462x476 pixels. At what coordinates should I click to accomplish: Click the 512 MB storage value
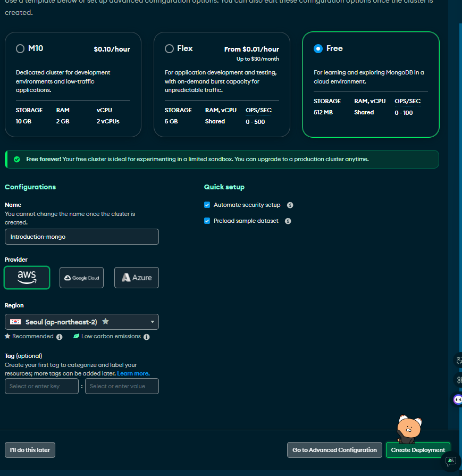pyautogui.click(x=323, y=112)
